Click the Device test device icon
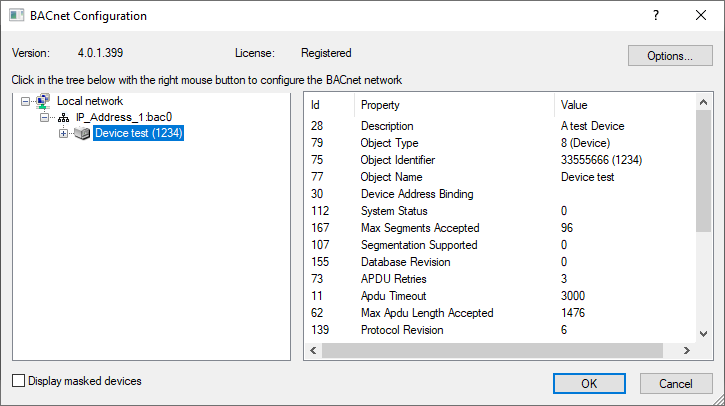The image size is (725, 406). pyautogui.click(x=82, y=133)
